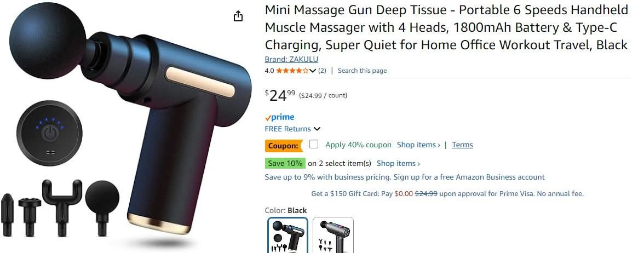Open Shop items link after Save 10%
This screenshot has width=644, height=253.
(399, 163)
